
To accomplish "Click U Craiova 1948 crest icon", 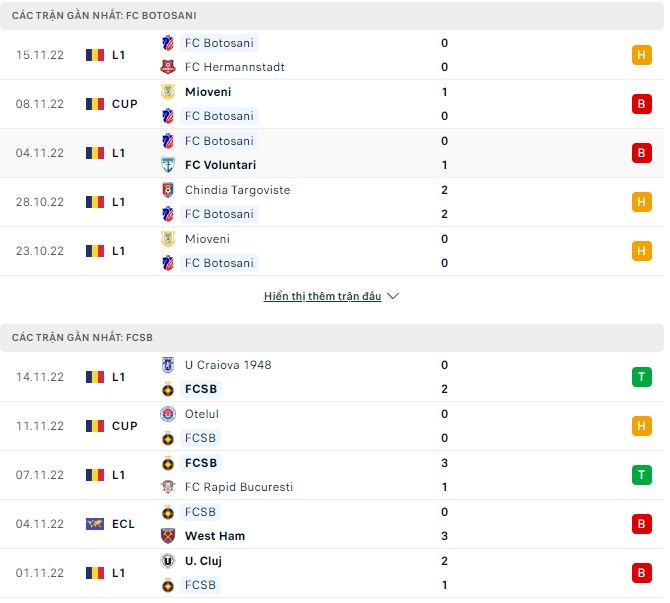I will click(x=168, y=365).
